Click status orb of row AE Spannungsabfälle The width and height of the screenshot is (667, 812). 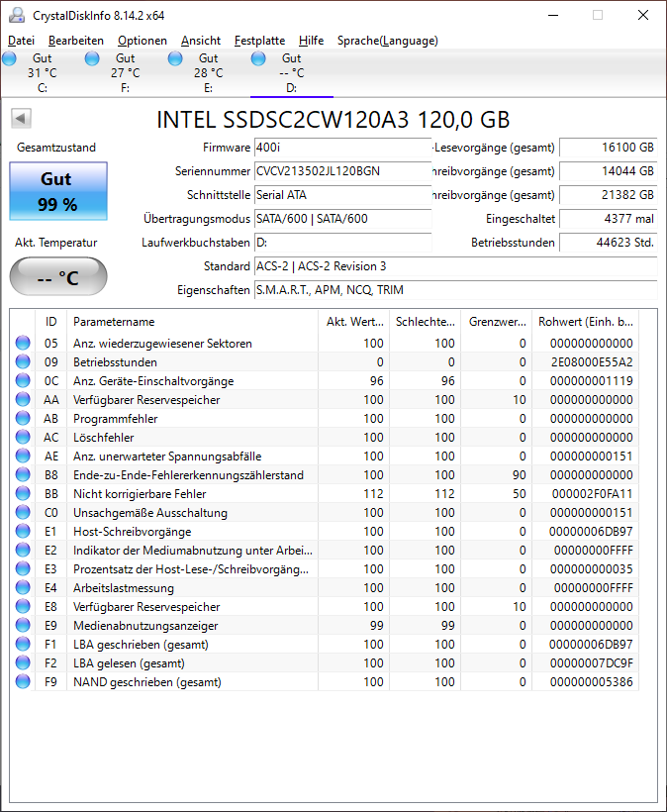pyautogui.click(x=23, y=456)
